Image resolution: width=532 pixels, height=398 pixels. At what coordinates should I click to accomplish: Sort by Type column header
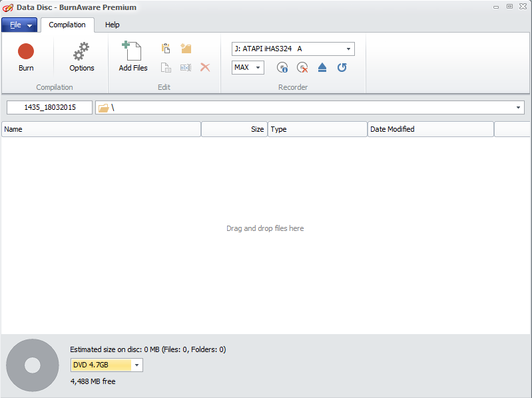[318, 129]
